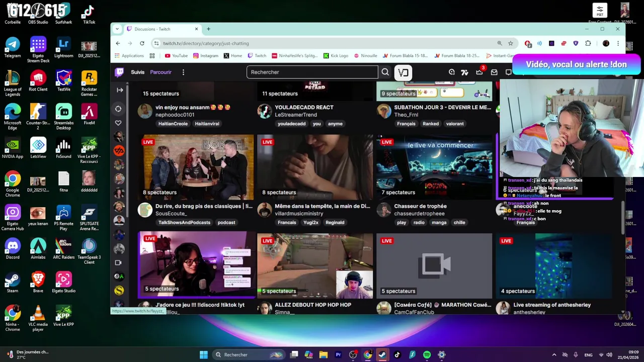Open the CamCafFanClub stream thumbnail
The height and width of the screenshot is (362, 644).
[x=434, y=266]
